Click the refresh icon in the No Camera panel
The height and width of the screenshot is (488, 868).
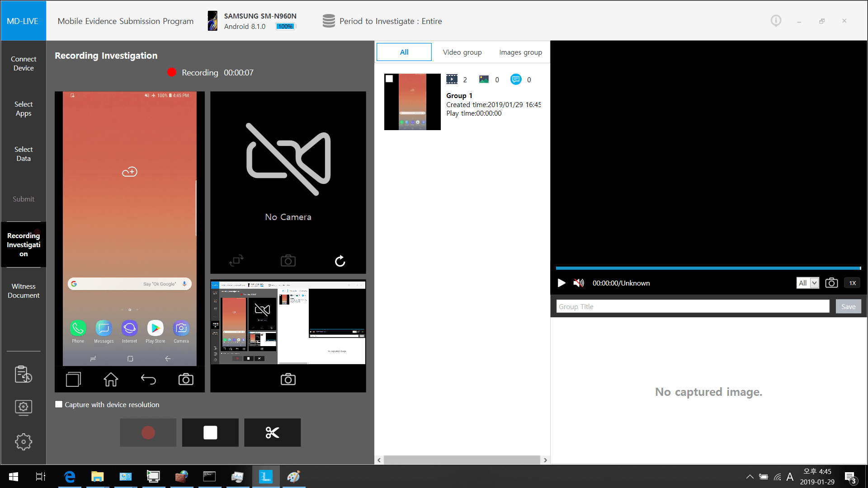(340, 261)
